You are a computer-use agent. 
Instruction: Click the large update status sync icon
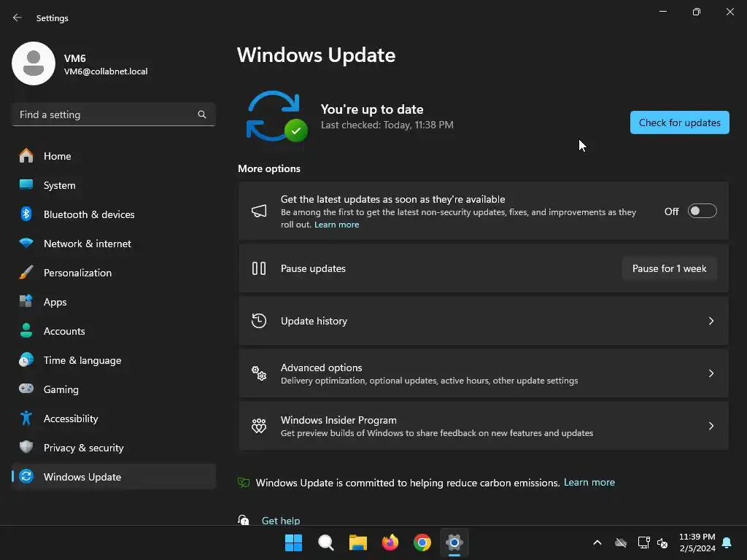click(x=276, y=117)
